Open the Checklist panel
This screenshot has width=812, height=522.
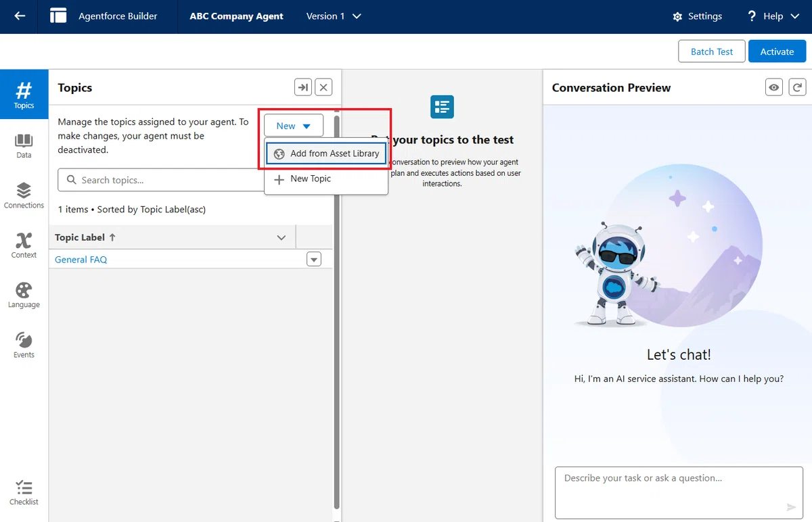click(24, 493)
